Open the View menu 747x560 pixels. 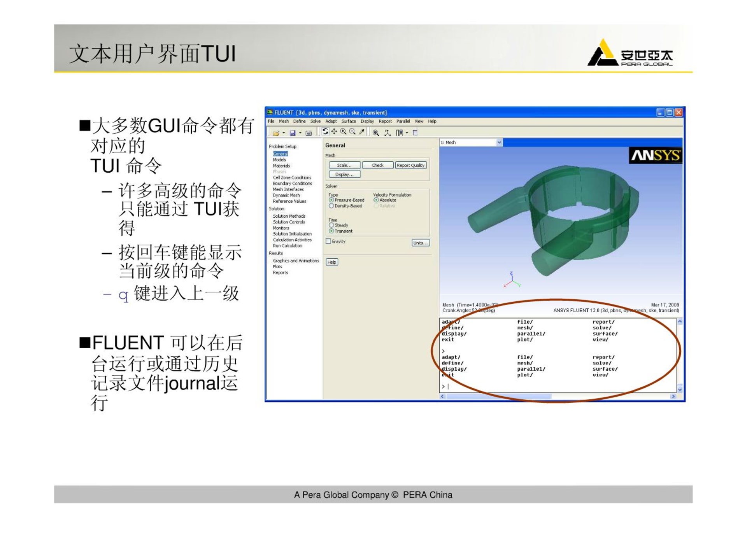click(419, 121)
